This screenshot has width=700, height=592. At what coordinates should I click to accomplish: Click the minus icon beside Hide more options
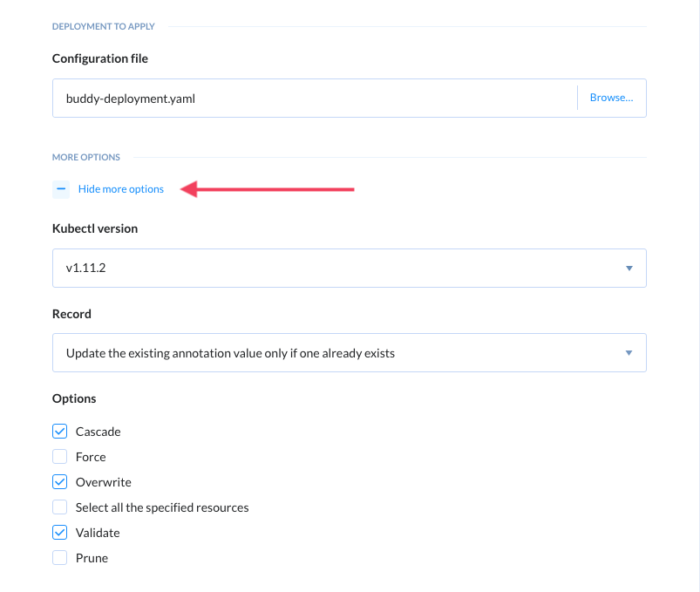tap(61, 189)
